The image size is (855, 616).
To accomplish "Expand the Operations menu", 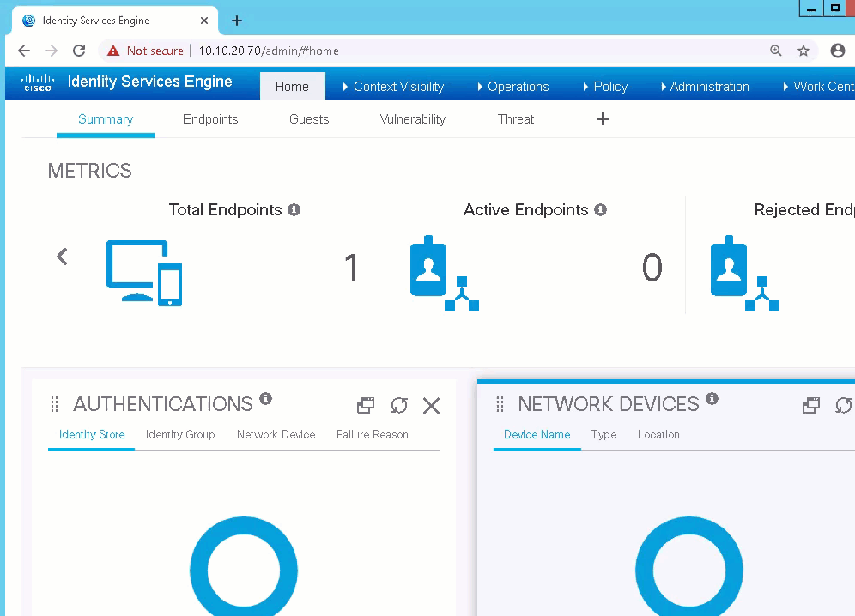I will (x=513, y=86).
